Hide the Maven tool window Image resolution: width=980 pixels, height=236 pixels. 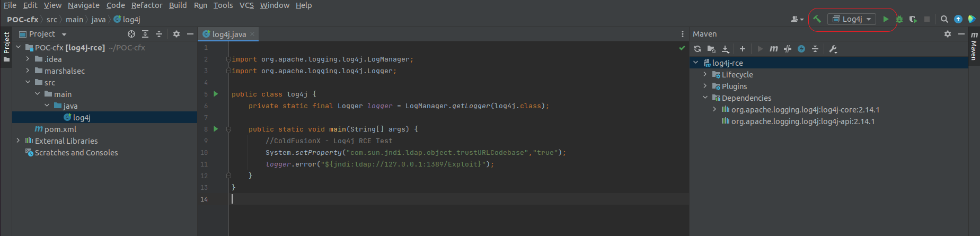tap(961, 34)
